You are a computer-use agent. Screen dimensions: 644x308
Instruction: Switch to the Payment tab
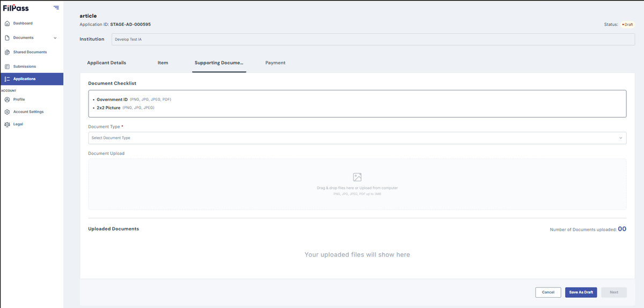[x=275, y=63]
